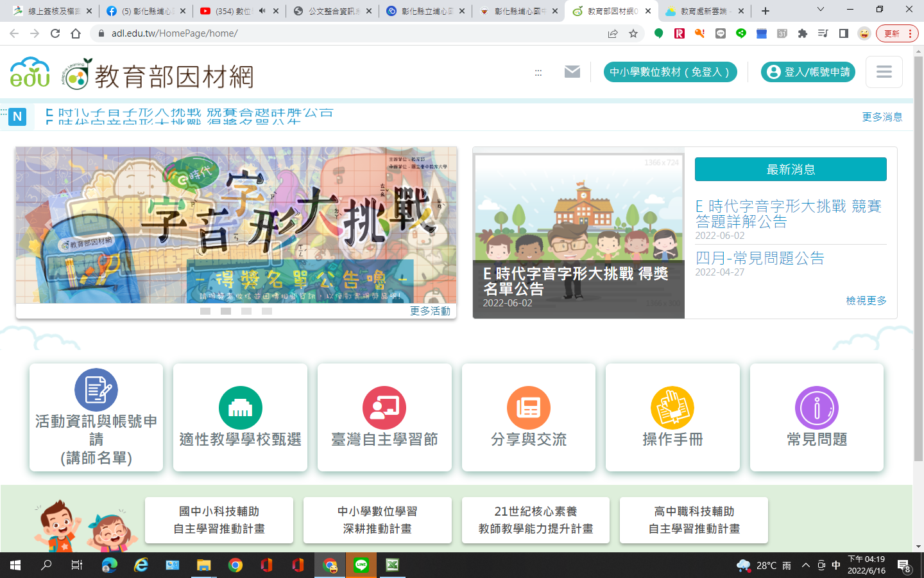Switch to 公文整合資訊 browser tab
This screenshot has height=578, width=924.
[x=334, y=11]
